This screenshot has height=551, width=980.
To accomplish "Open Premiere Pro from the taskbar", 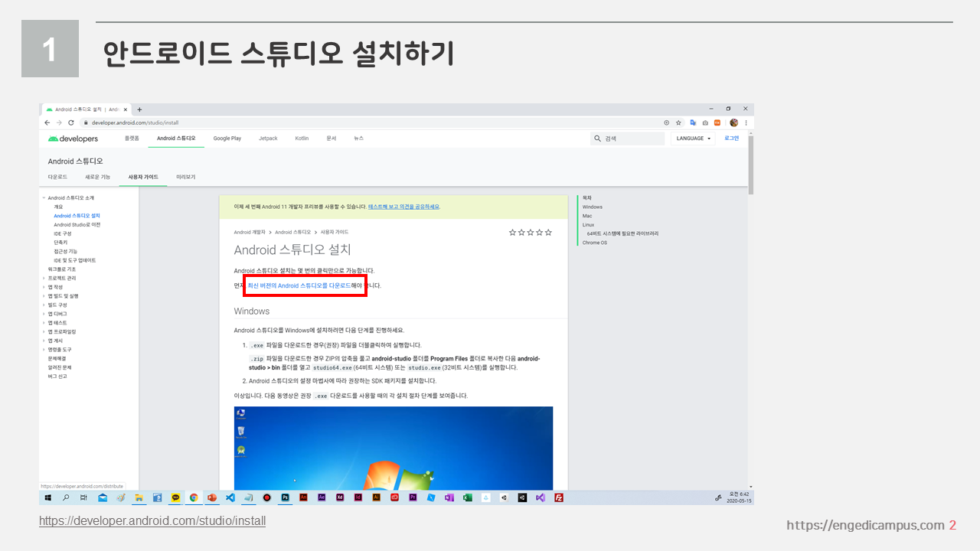I will click(x=413, y=497).
